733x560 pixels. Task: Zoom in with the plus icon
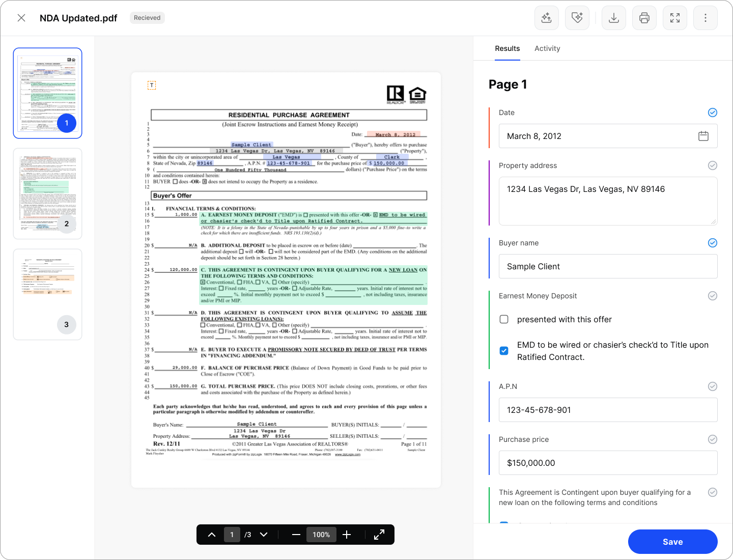click(347, 535)
